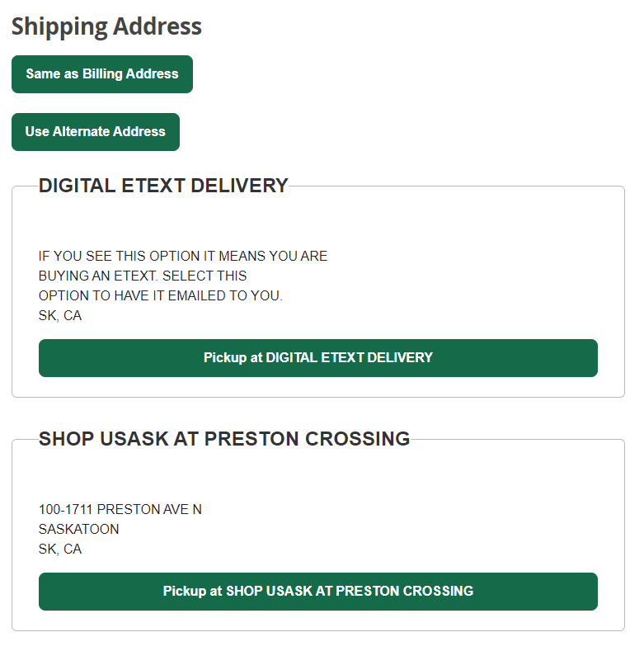
Task: Click the 'BUYING AN ETEXT. SELECT THIS' line
Action: [143, 276]
